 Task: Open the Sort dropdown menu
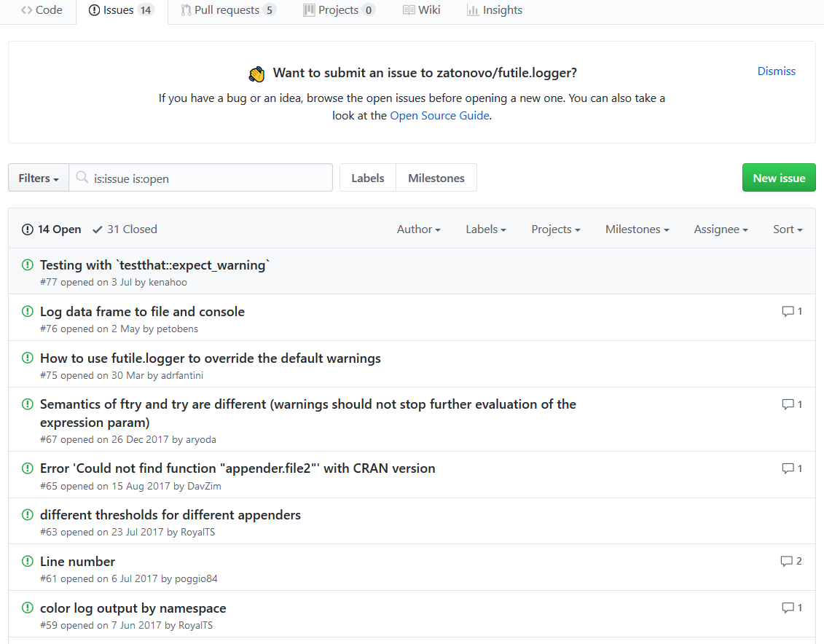coord(787,229)
